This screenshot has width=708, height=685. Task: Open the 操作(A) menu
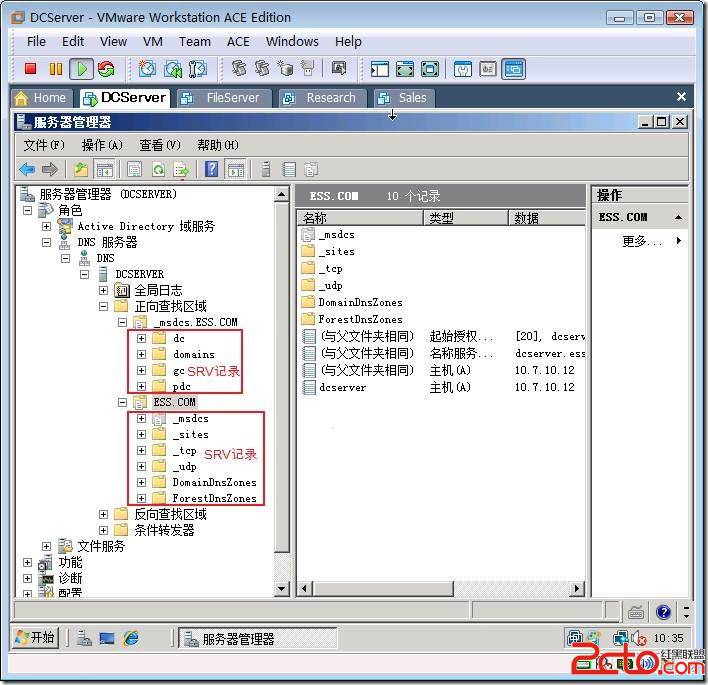pos(102,145)
